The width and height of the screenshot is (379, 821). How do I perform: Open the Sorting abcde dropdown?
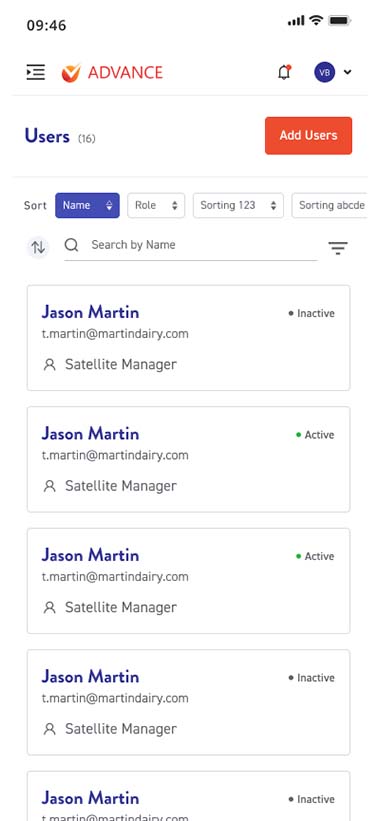coord(330,205)
